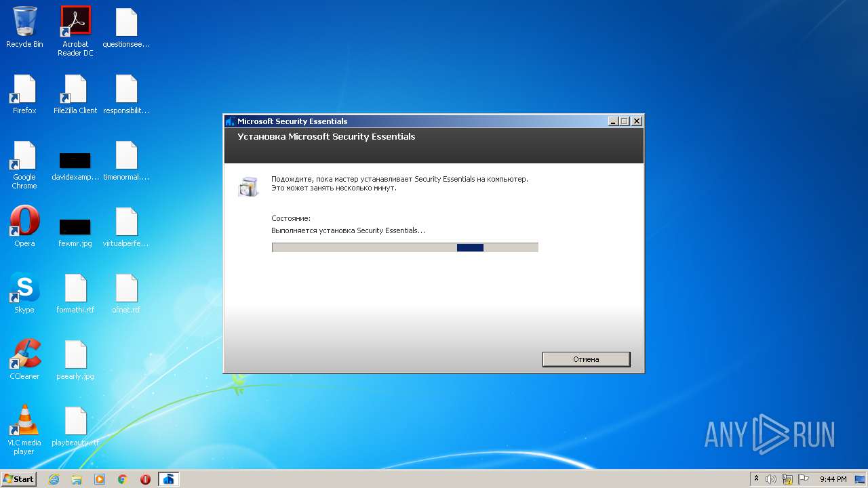868x488 pixels.
Task: Click the network tray icon
Action: pos(787,479)
